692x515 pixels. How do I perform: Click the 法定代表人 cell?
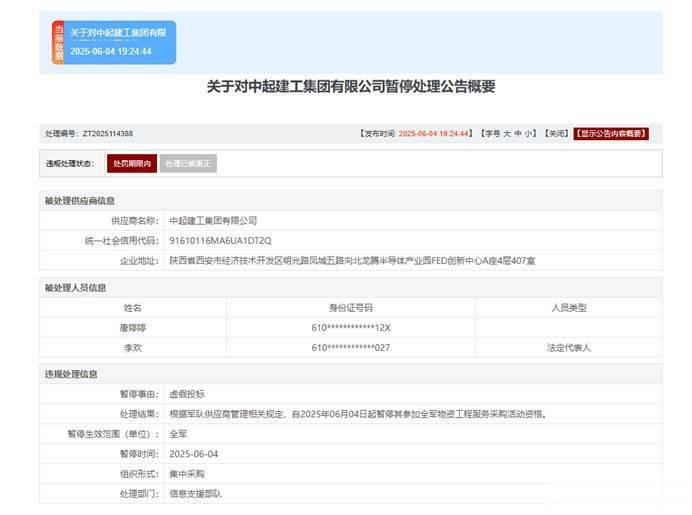pyautogui.click(x=568, y=348)
